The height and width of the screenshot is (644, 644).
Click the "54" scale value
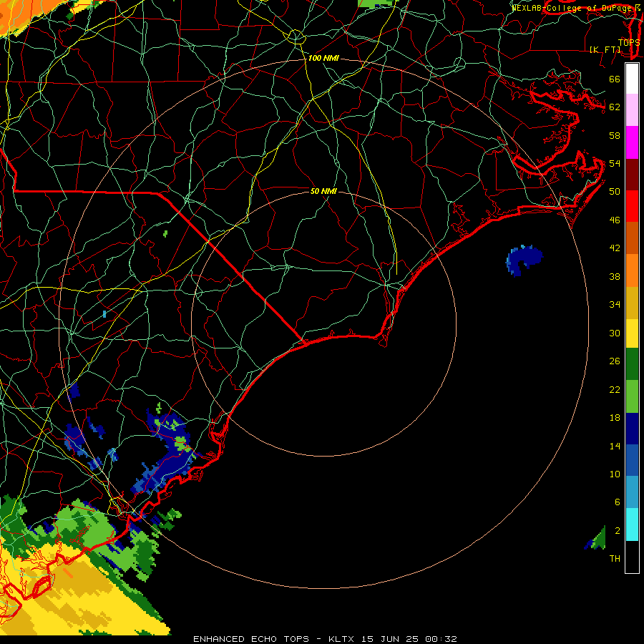click(615, 163)
